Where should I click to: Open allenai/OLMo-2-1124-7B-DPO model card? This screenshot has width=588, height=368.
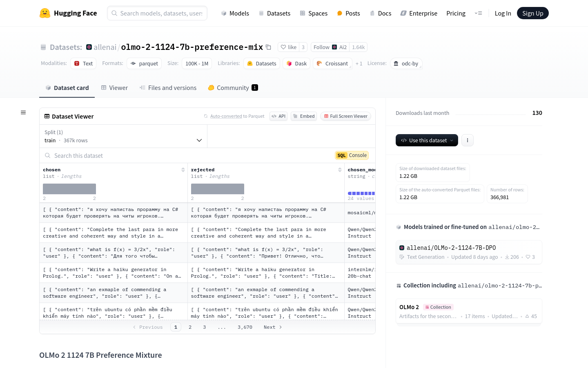[x=469, y=252]
